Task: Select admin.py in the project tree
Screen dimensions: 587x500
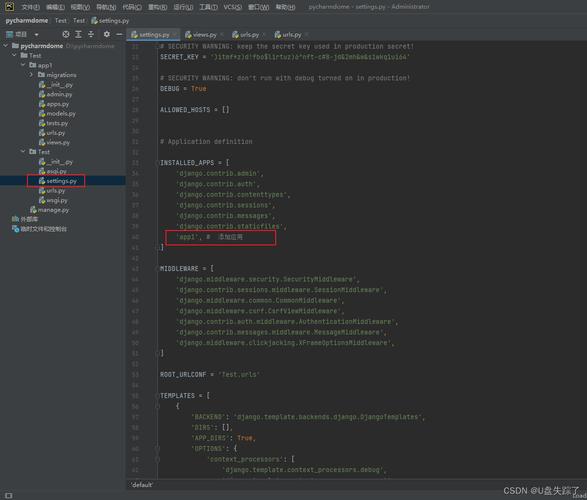Action: pyautogui.click(x=55, y=94)
